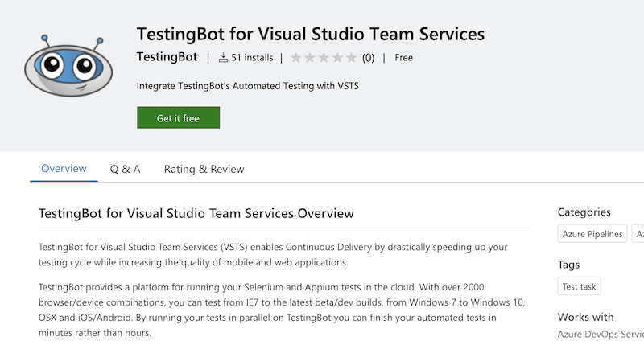This screenshot has width=644, height=345.
Task: Select the Test task tag
Action: (579, 286)
